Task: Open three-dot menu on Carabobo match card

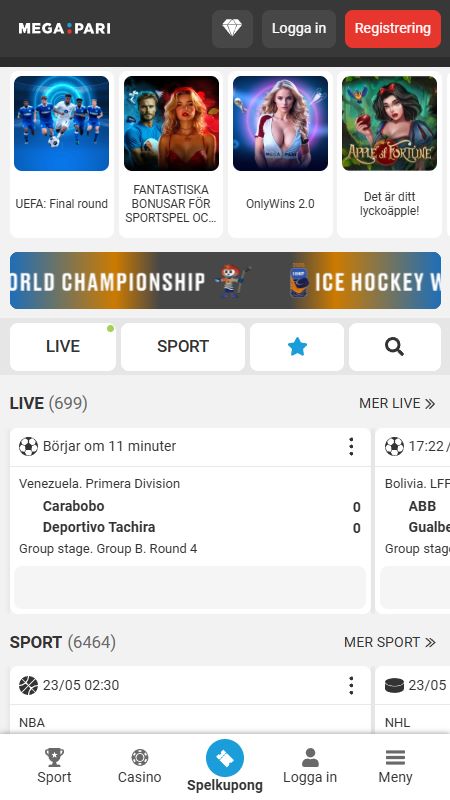Action: click(x=351, y=446)
